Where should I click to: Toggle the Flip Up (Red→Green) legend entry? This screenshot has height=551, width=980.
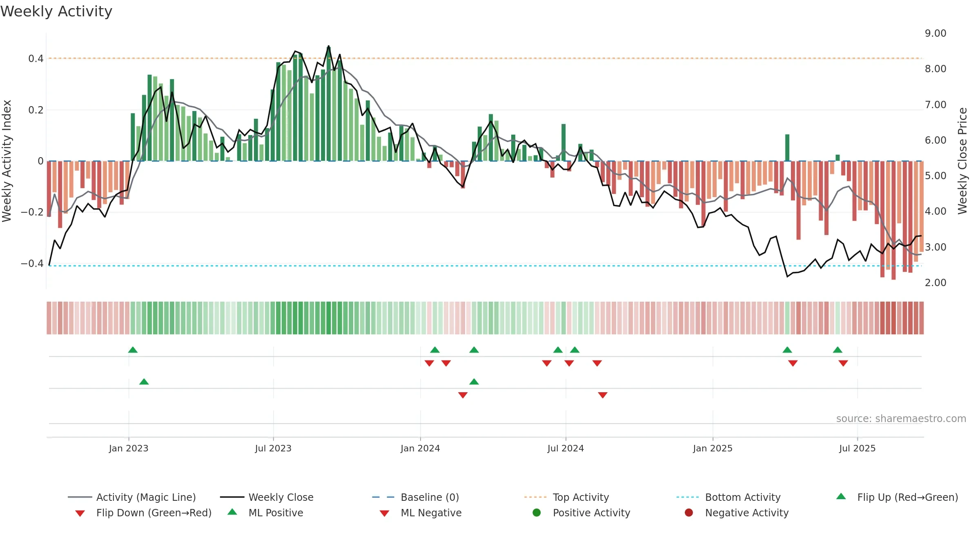pyautogui.click(x=897, y=497)
